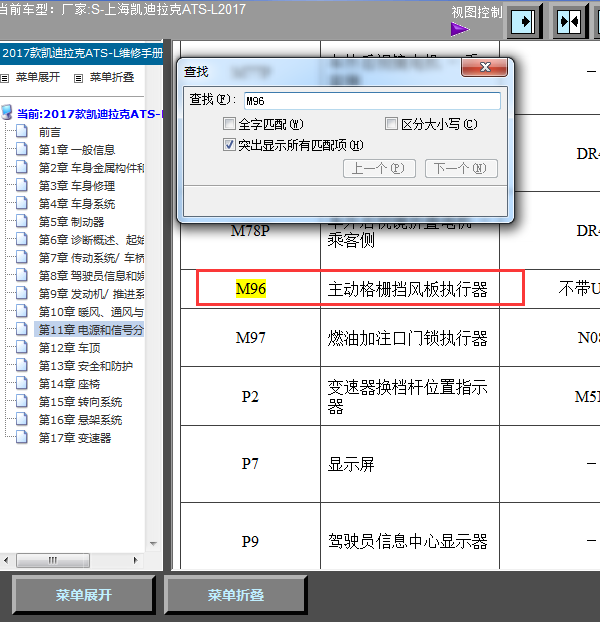Image resolution: width=600 pixels, height=622 pixels.
Task: Click the page icon next to 第12章 车顶
Action: (x=21, y=347)
